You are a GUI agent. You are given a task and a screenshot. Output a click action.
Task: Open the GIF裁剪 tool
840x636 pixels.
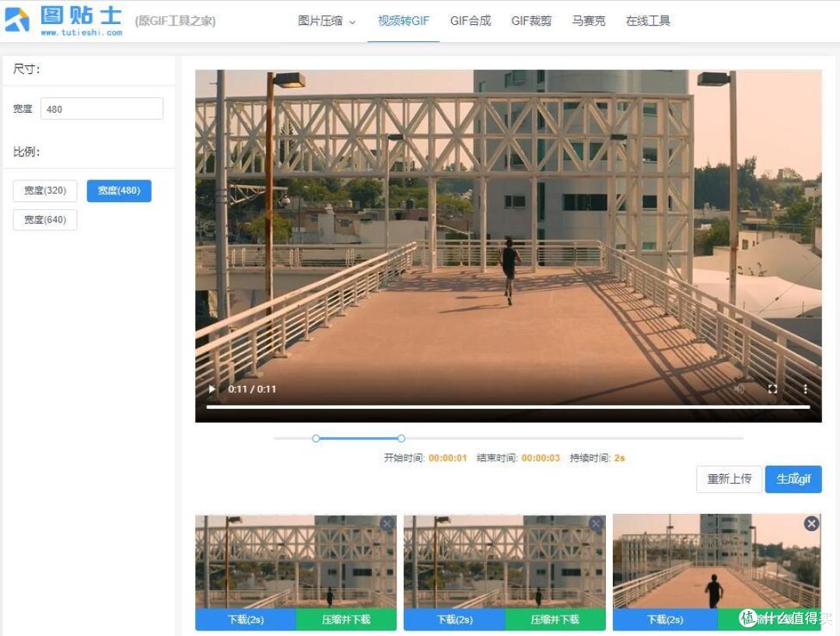tap(531, 21)
